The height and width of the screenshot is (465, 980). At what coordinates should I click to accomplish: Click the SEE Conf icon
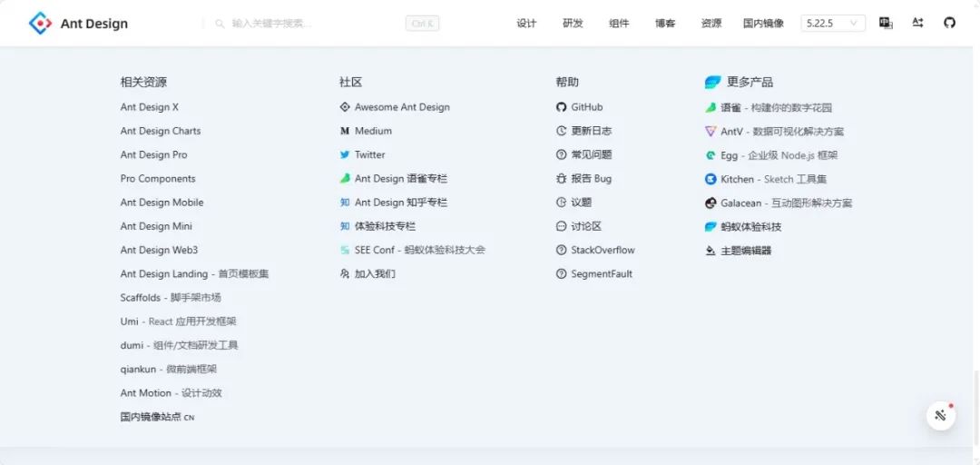coord(345,250)
